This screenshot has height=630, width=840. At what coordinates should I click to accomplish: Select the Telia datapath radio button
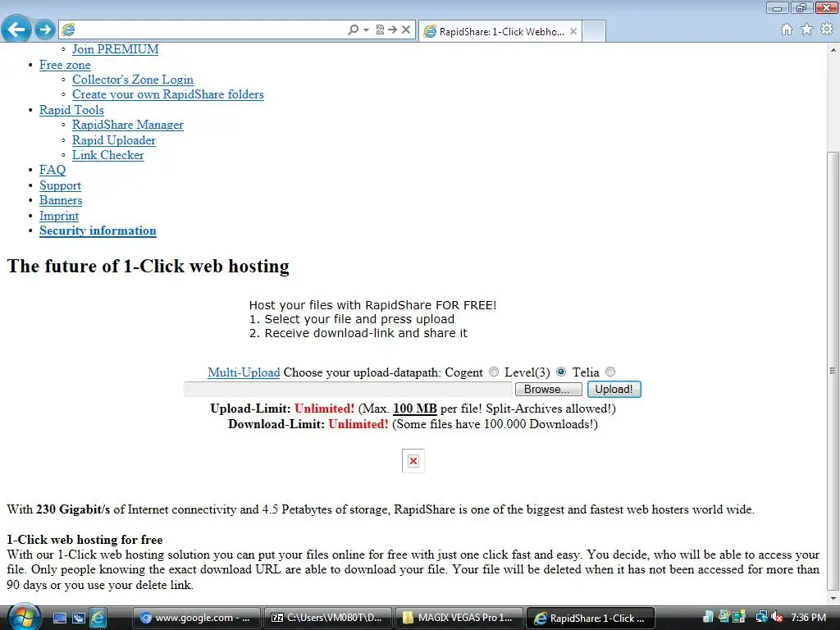(610, 372)
